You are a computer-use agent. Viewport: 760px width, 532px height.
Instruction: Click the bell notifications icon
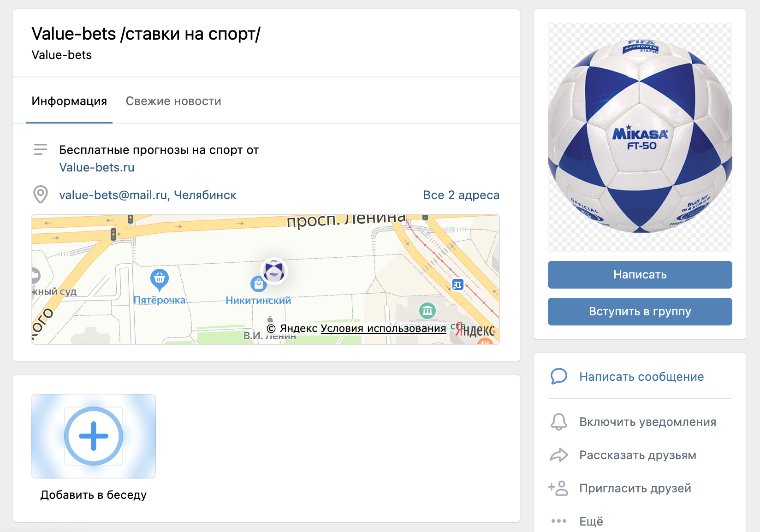(558, 422)
